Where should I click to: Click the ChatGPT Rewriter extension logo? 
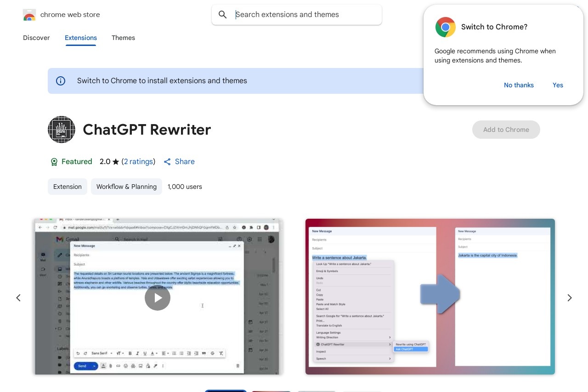62,130
